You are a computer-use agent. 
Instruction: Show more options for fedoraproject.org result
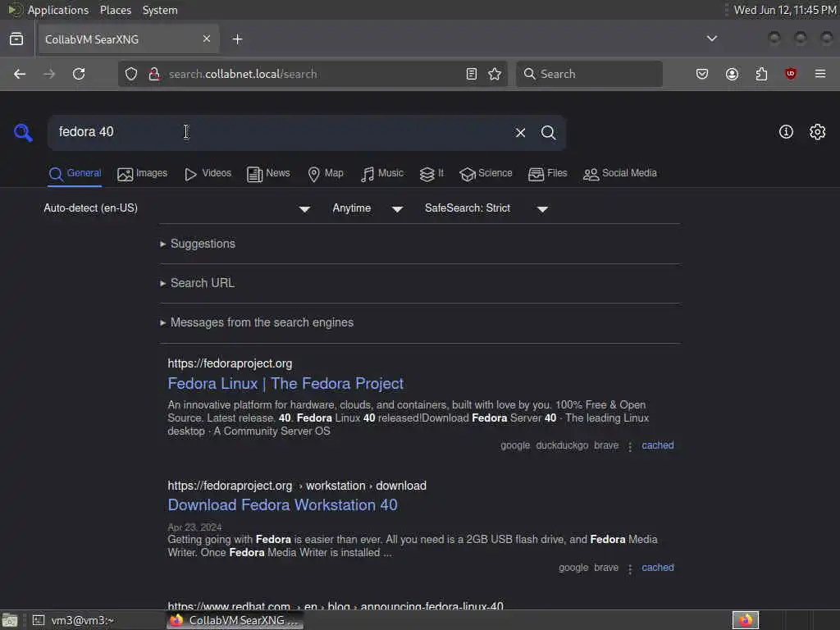(630, 446)
